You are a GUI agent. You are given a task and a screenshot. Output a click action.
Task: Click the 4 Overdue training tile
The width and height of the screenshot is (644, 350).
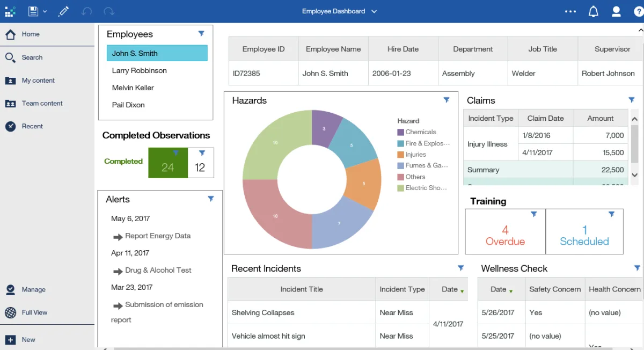point(505,236)
